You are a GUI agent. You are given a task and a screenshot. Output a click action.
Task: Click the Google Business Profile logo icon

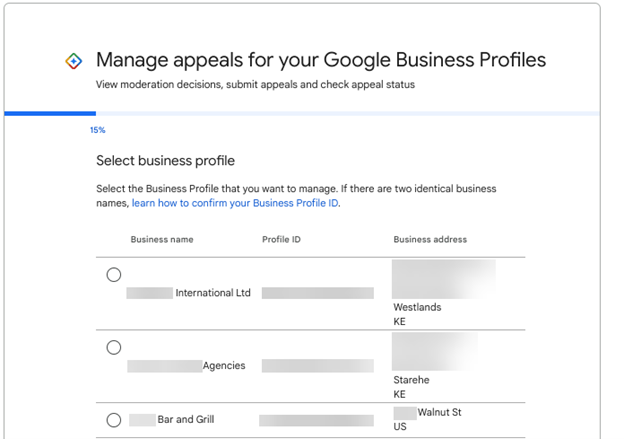(x=73, y=61)
